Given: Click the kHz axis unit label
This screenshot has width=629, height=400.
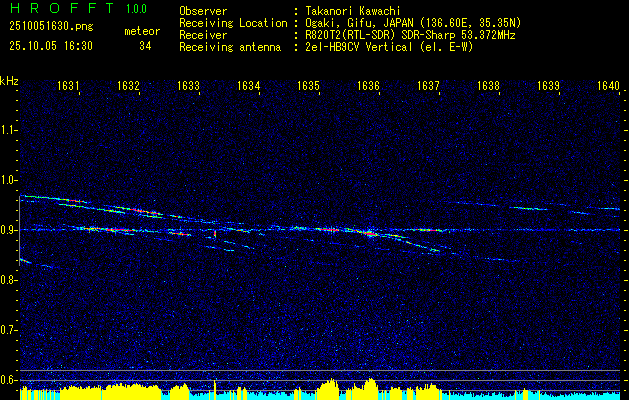Looking at the screenshot, I should pos(9,81).
